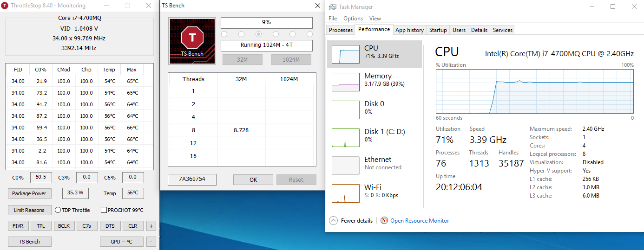Click the 87.2 value in C0% column
The width and height of the screenshot is (644, 250).
(x=41, y=116)
